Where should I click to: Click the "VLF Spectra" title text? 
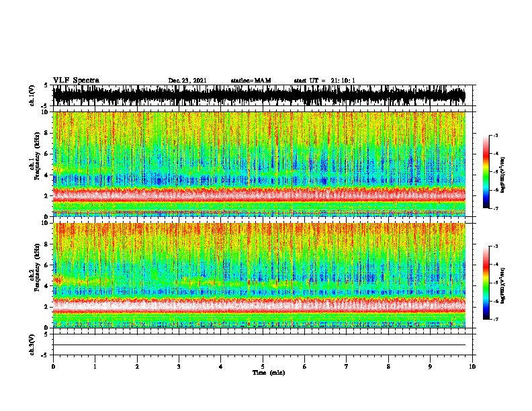pyautogui.click(x=76, y=81)
